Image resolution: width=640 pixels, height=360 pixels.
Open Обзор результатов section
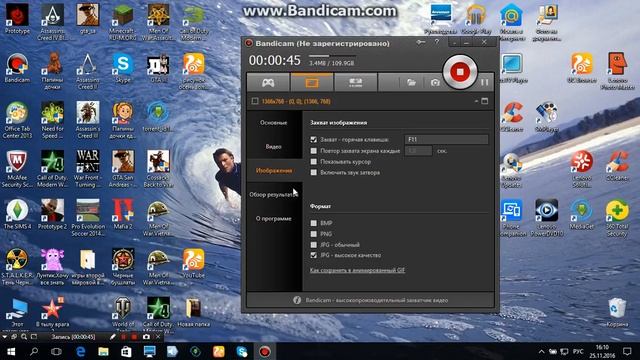[x=274, y=195]
